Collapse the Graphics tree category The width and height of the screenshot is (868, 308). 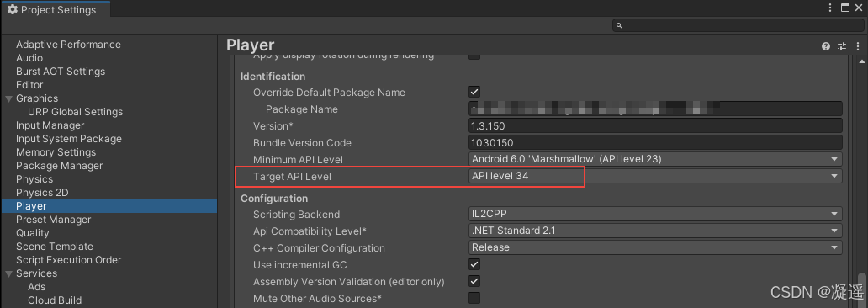pos(8,98)
